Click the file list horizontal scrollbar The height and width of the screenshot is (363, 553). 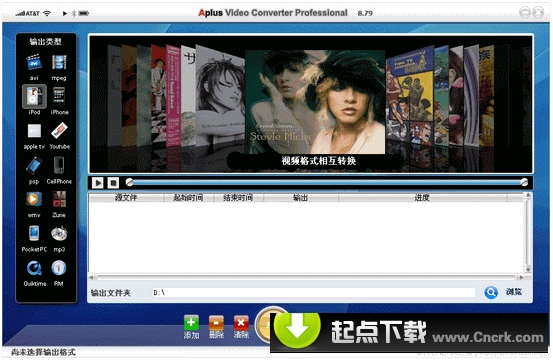pos(306,277)
